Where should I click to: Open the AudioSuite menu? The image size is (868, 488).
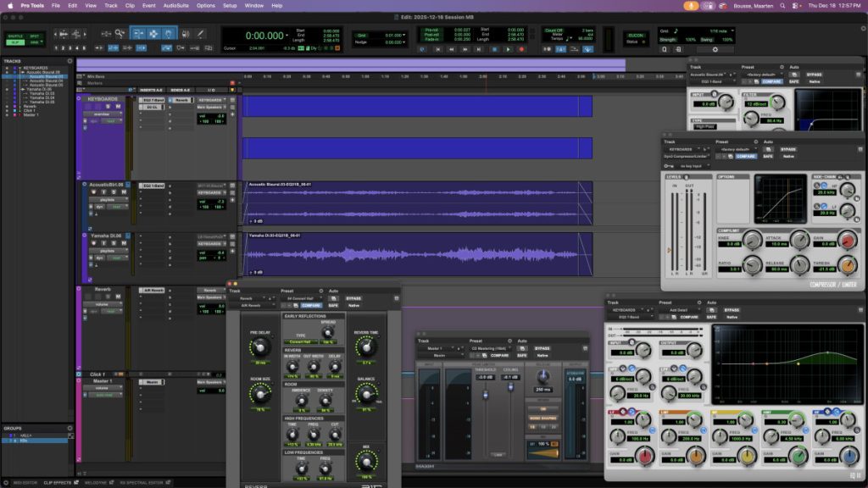177,5
